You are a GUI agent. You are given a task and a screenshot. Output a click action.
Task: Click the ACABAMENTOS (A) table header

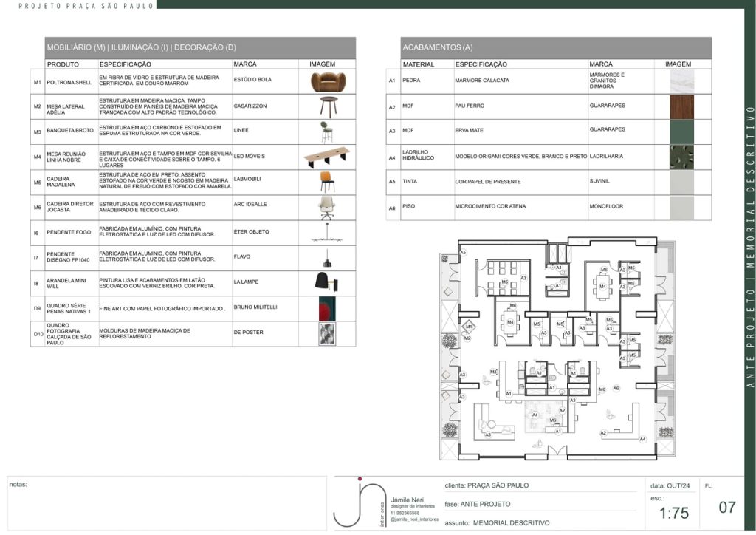pos(438,47)
